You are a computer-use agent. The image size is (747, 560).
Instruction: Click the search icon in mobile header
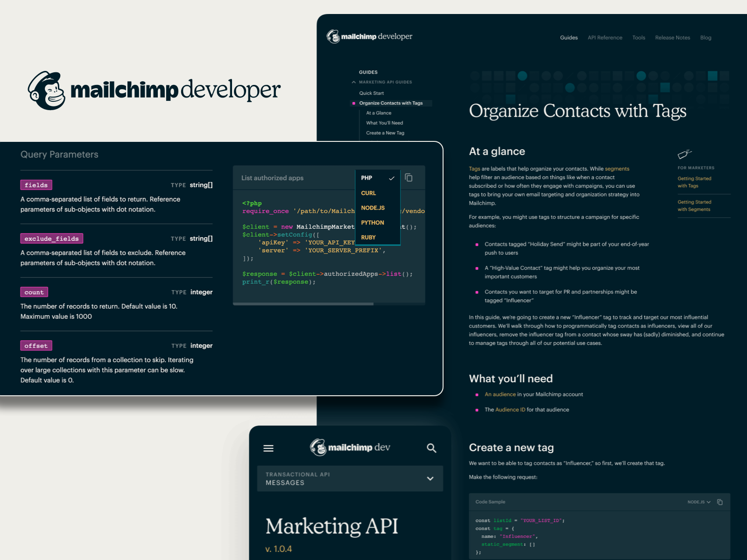431,448
